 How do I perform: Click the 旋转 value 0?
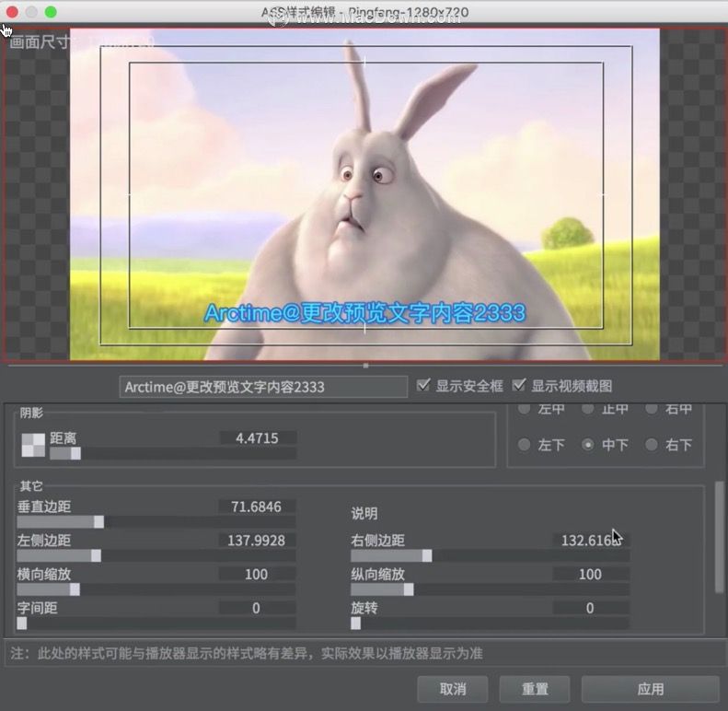(591, 608)
